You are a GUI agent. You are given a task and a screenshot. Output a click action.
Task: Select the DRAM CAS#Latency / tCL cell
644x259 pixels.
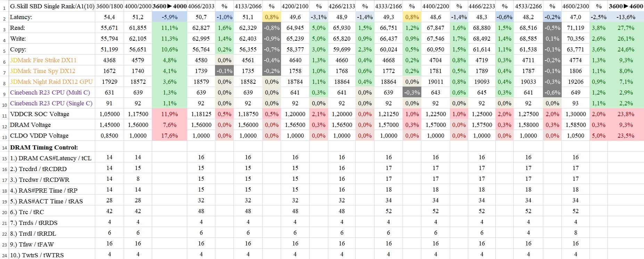click(51, 158)
